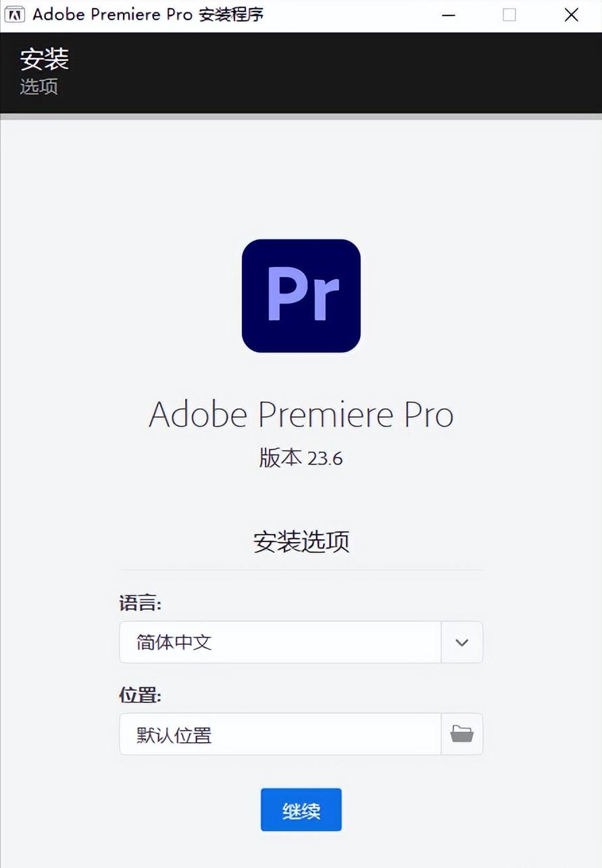Click the 版本 23.6 version label

301,458
